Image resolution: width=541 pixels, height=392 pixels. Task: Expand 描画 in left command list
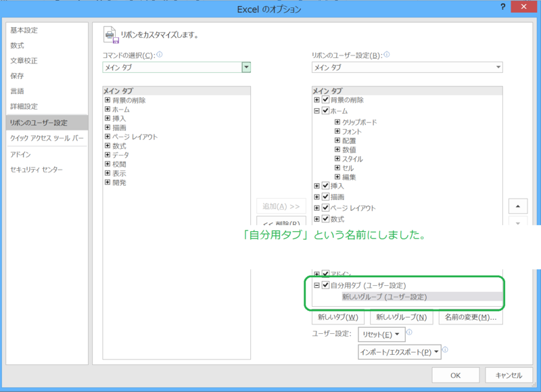108,128
